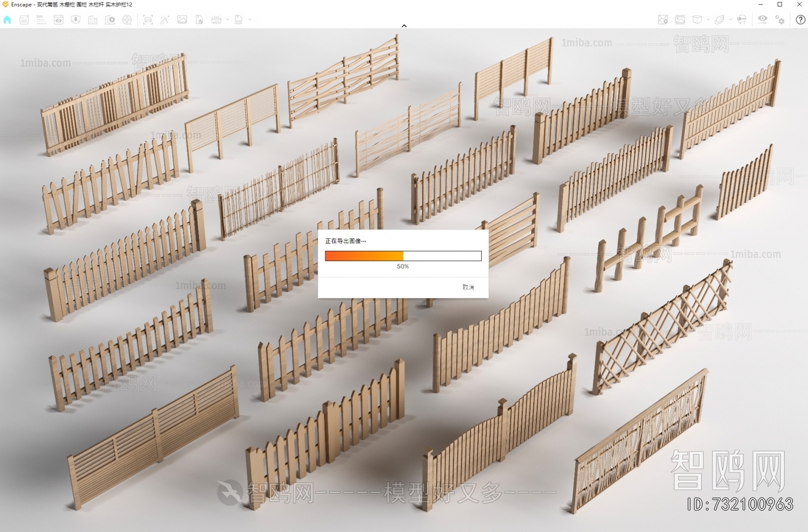The image size is (808, 532).
Task: Open the general settings gears icon
Action: pos(780,20)
